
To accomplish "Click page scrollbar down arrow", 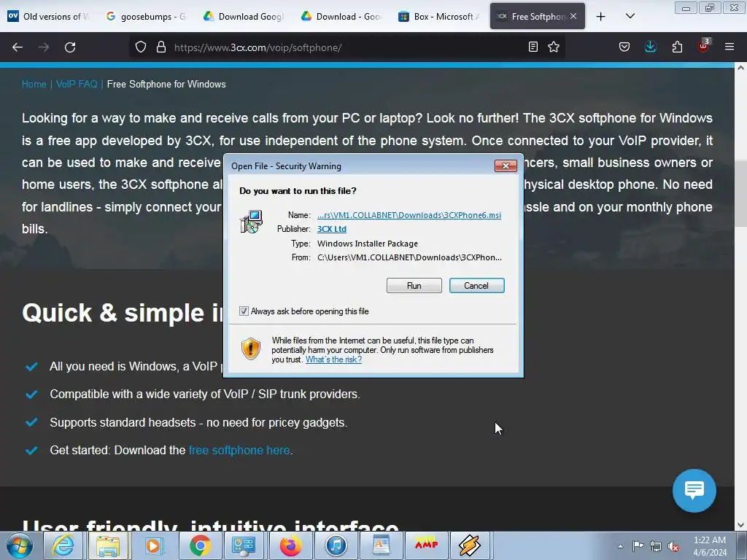I will 740,525.
